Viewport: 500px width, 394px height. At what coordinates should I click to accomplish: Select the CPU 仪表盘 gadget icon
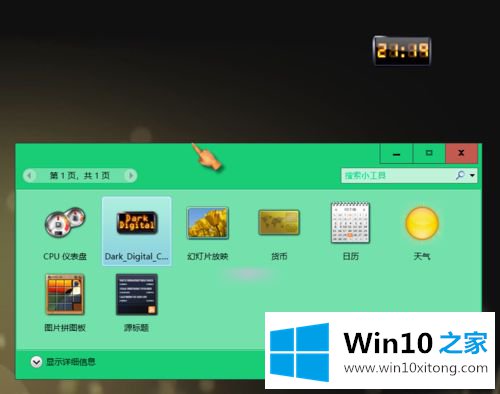(65, 222)
